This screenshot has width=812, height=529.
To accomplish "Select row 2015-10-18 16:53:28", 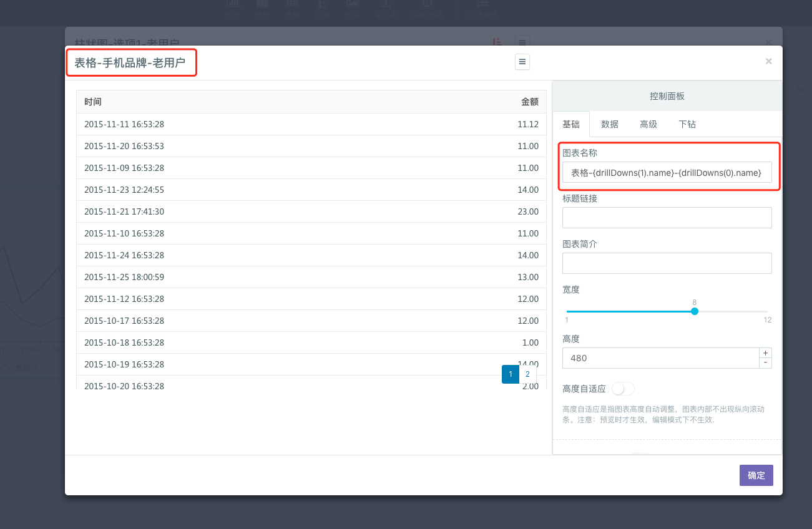I will [x=311, y=342].
